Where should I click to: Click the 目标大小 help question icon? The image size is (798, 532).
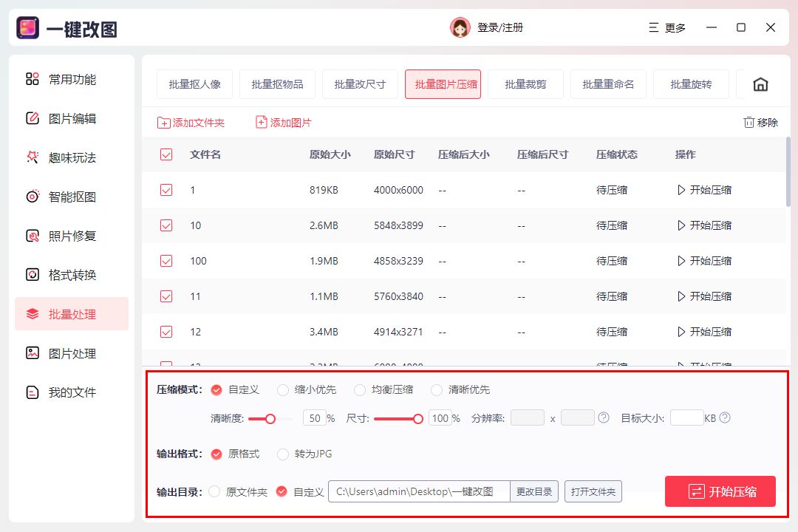726,417
